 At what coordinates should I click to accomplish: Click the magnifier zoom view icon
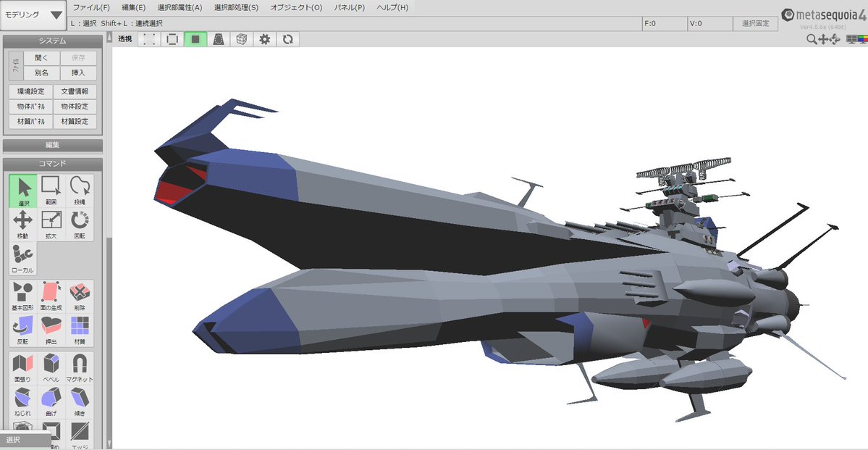(x=811, y=39)
